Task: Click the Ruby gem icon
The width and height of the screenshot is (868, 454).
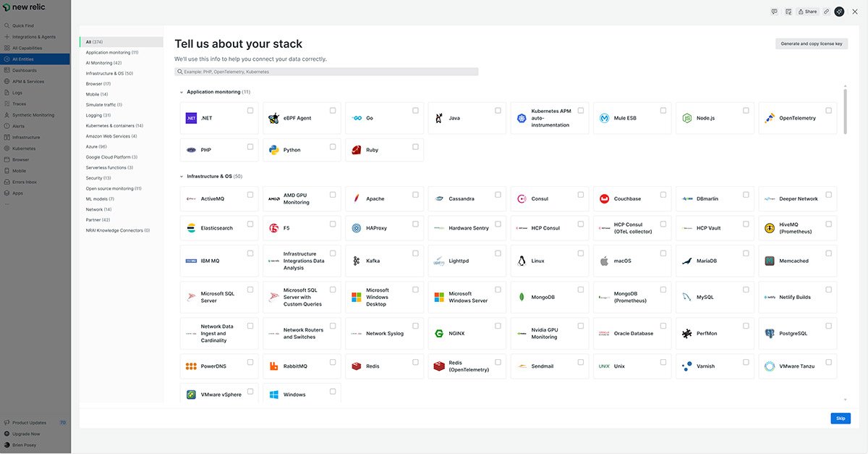Action: (357, 150)
